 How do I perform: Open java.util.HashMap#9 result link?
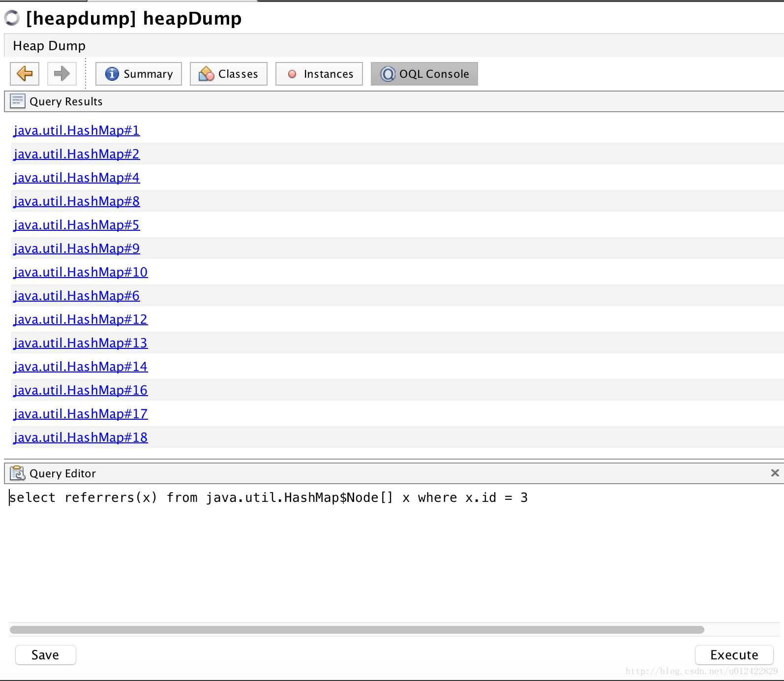(77, 248)
